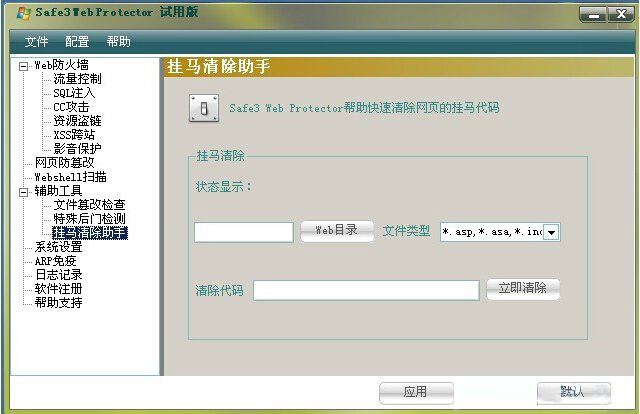Minimize the Safe3 Web Protector window

(x=593, y=15)
